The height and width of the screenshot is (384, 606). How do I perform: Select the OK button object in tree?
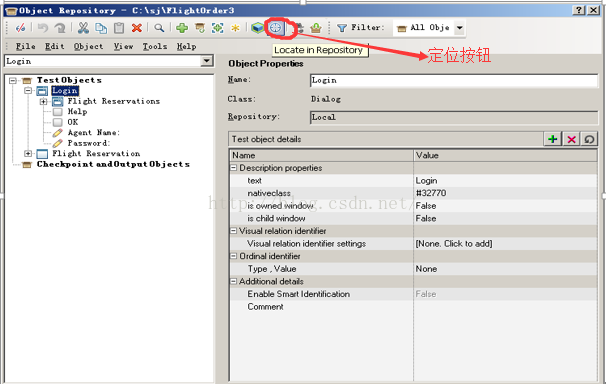click(x=73, y=122)
